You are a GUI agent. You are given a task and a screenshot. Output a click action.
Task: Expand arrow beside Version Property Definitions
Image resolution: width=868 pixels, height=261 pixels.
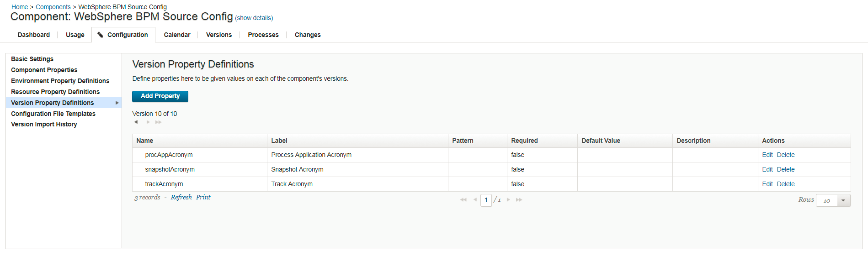point(117,103)
